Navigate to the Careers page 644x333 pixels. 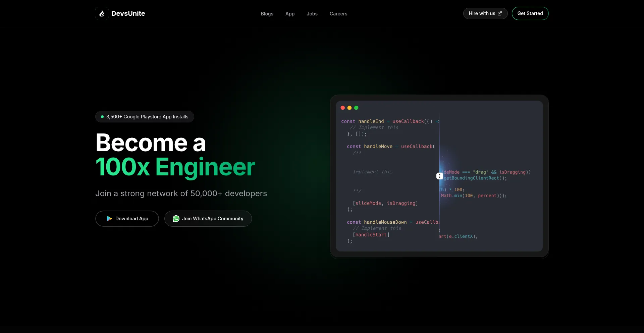click(x=338, y=14)
